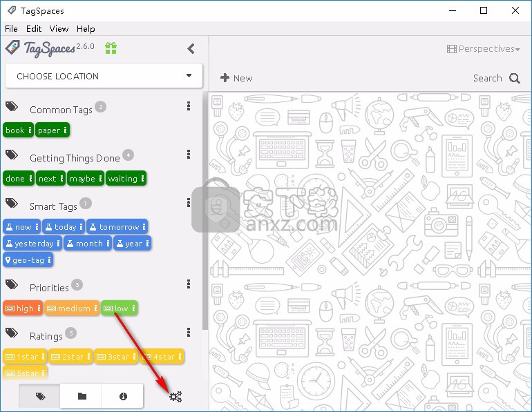Click the Search magnifier button

pos(496,78)
